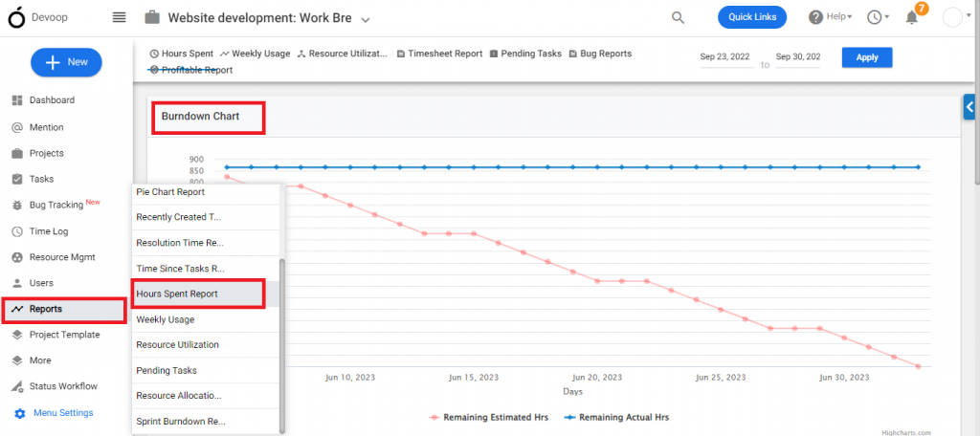
Task: Click the reports submenu scrollbar
Action: point(282,345)
